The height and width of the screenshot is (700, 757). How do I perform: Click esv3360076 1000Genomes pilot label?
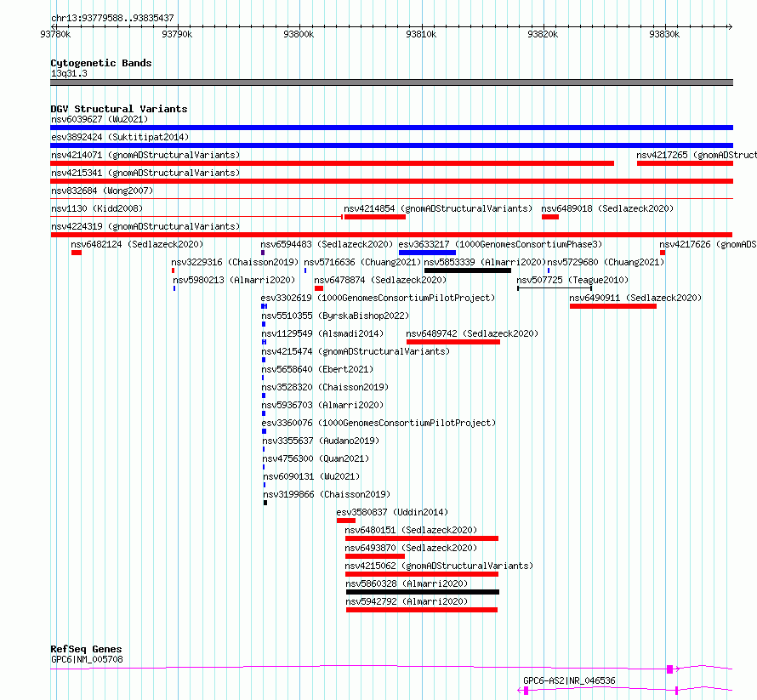tap(379, 423)
